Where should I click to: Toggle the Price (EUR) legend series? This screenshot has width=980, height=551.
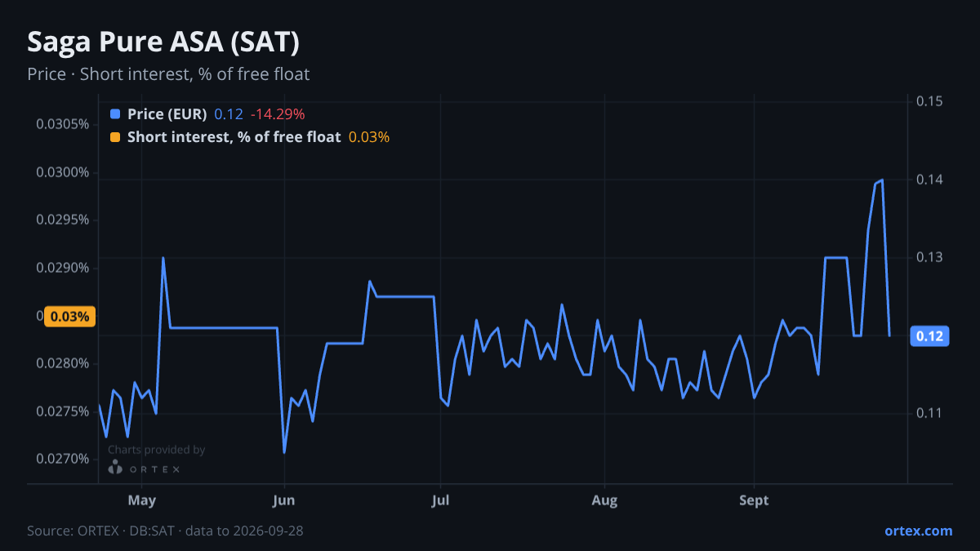pyautogui.click(x=167, y=114)
